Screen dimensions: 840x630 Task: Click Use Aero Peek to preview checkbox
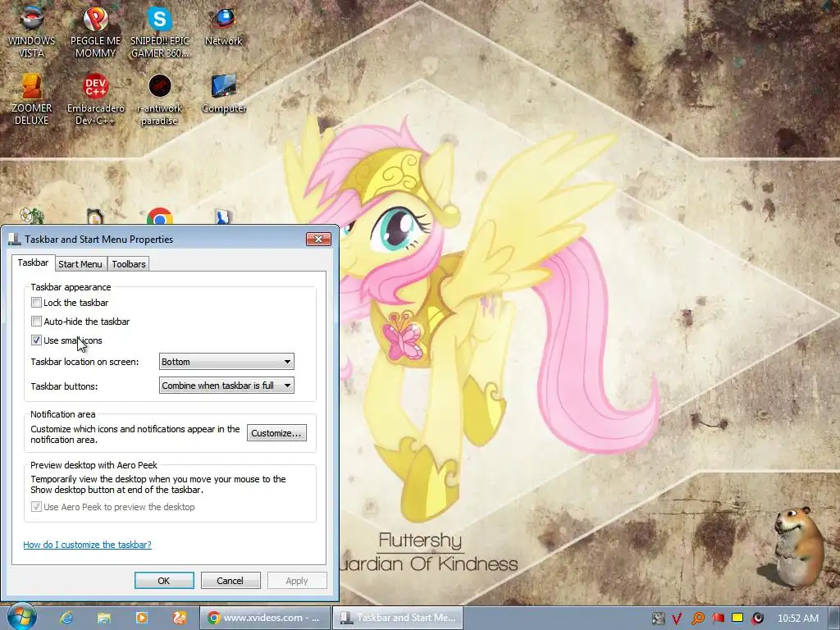pyautogui.click(x=36, y=506)
